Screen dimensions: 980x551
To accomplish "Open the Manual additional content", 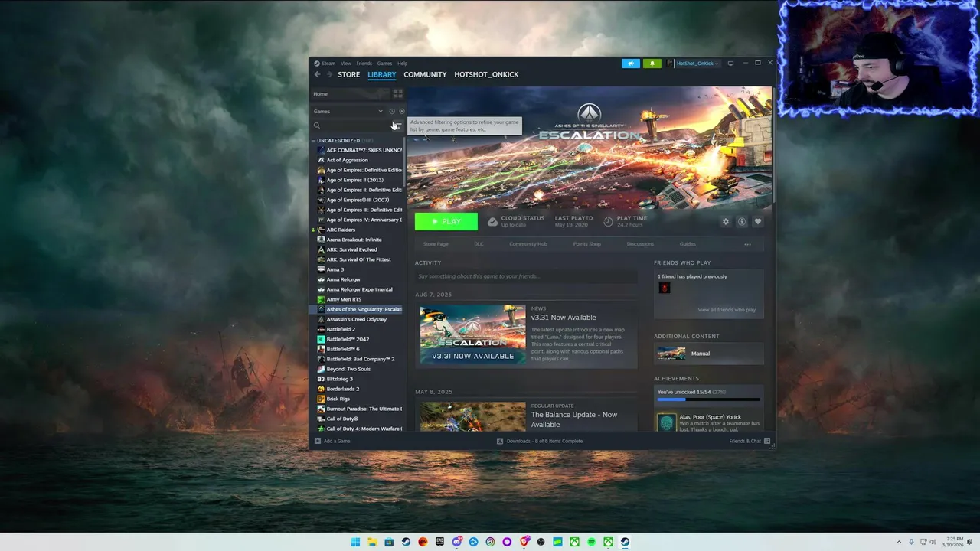I will [710, 354].
